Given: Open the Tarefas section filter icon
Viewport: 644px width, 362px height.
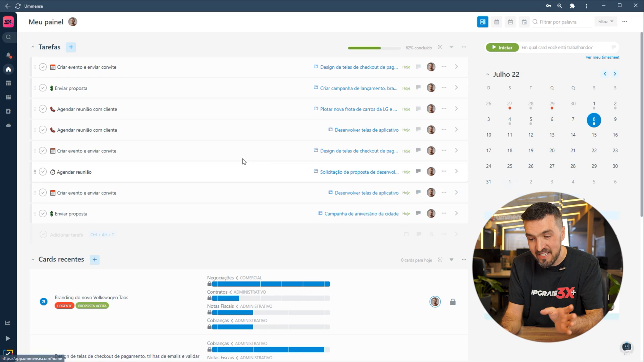Looking at the screenshot, I should [x=451, y=47].
